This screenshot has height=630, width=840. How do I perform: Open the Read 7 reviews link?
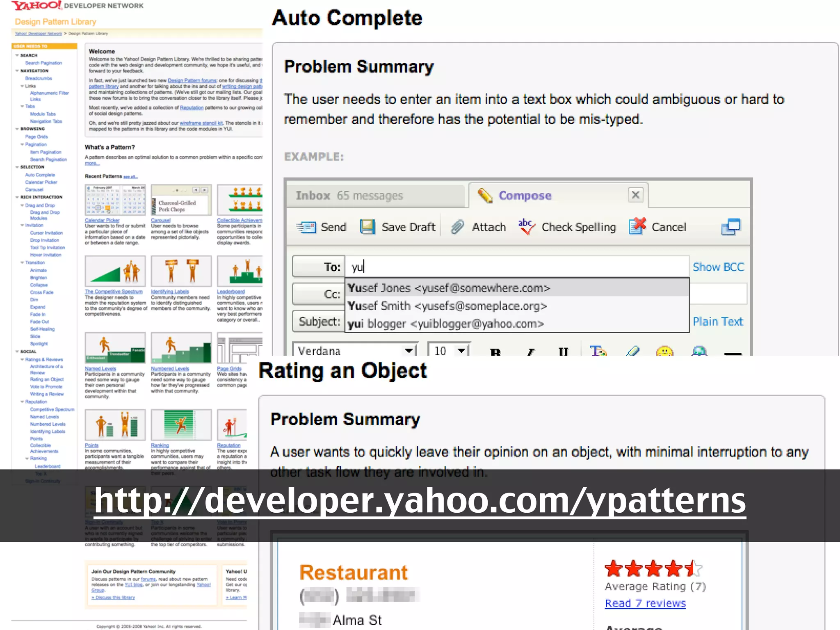645,603
